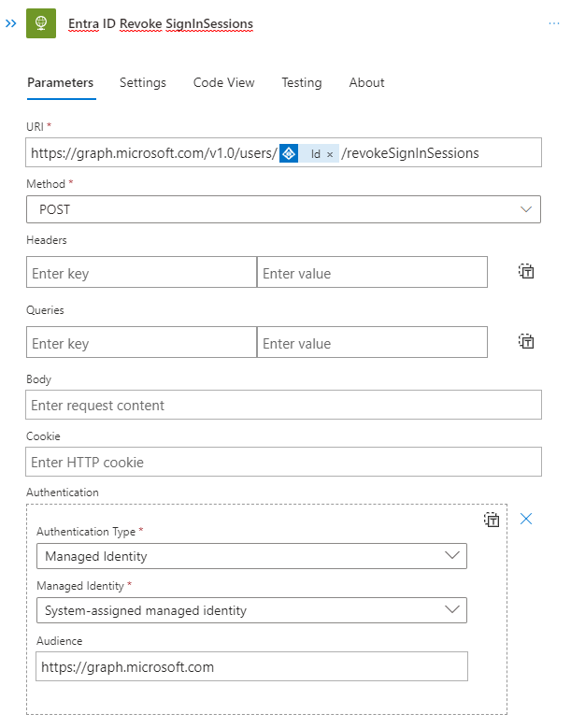
Task: Open the Code View tab
Action: click(x=223, y=82)
